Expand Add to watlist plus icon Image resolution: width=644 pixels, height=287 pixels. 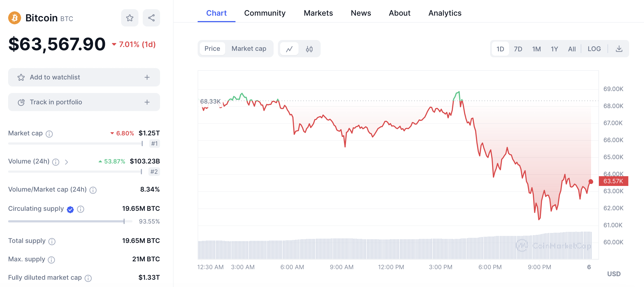point(147,77)
